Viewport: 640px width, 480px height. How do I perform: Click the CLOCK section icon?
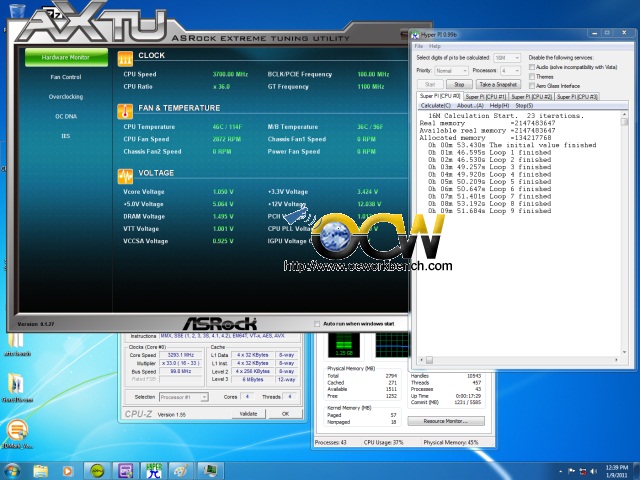click(125, 59)
